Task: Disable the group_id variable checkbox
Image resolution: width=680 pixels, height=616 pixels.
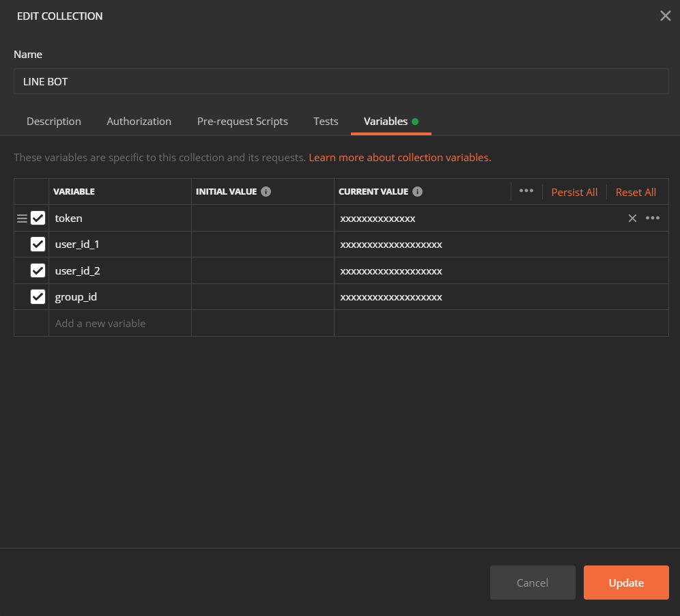Action: tap(38, 296)
